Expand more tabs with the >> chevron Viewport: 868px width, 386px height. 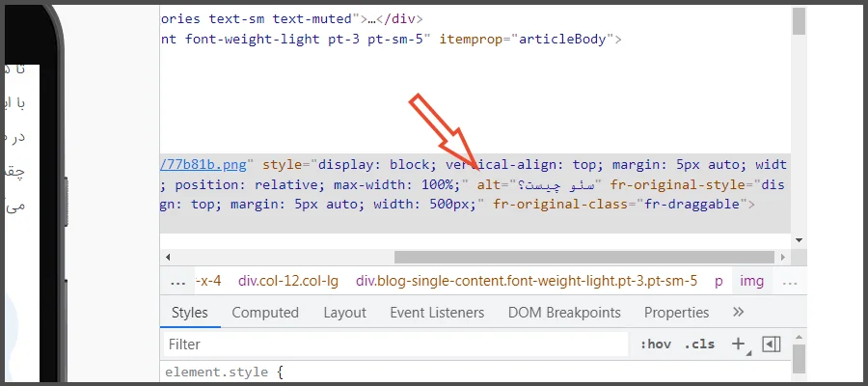(739, 313)
